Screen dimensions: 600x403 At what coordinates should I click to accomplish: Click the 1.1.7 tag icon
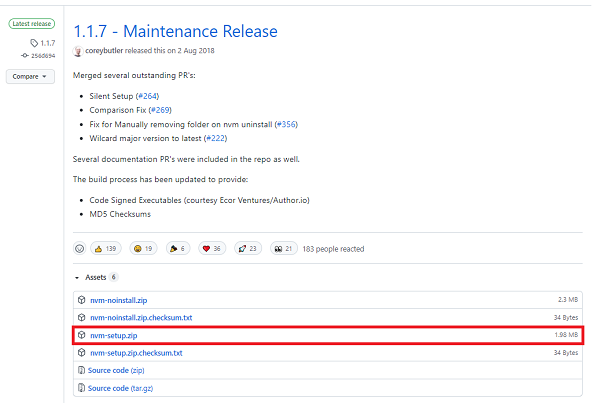point(34,43)
